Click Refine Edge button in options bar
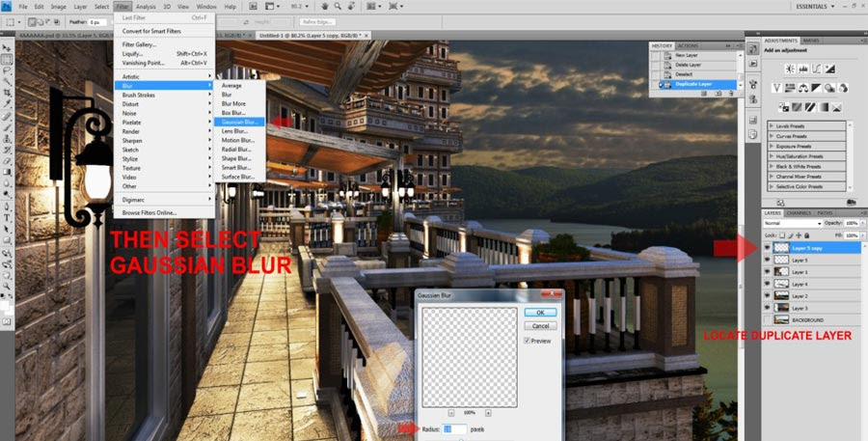The image size is (868, 441). tap(317, 22)
